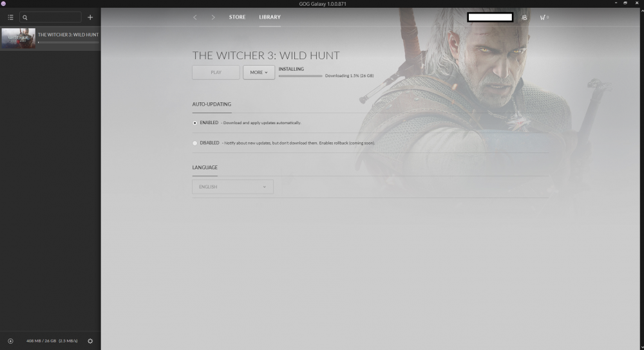Click the plus icon to add a game

[90, 17]
